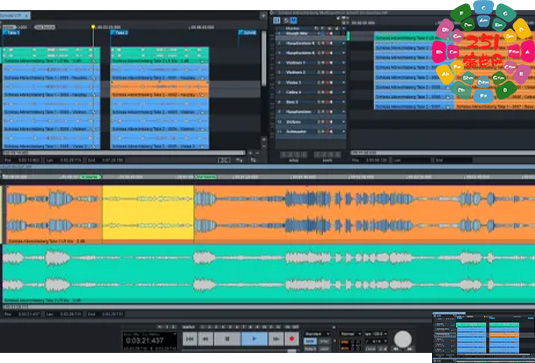Viewport: 535px width, 363px height.
Task: Enable PUNCH mode in transport
Action: 310,349
